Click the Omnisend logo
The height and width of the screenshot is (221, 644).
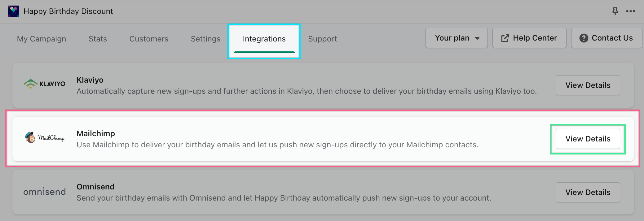pyautogui.click(x=45, y=192)
